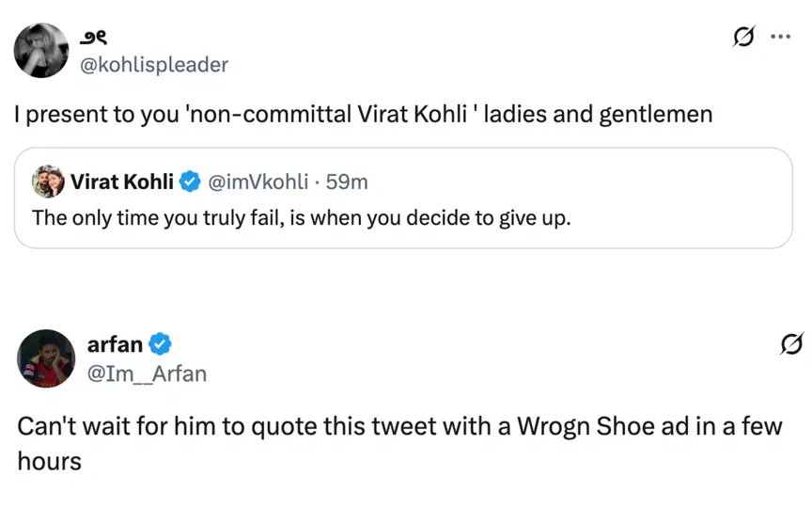
Task: Click the Virat Kohli name in quote
Action: point(121,182)
